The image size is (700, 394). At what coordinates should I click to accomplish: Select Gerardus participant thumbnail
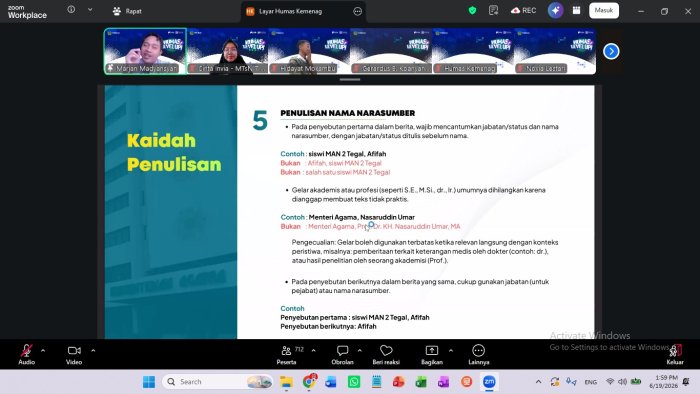pyautogui.click(x=391, y=51)
